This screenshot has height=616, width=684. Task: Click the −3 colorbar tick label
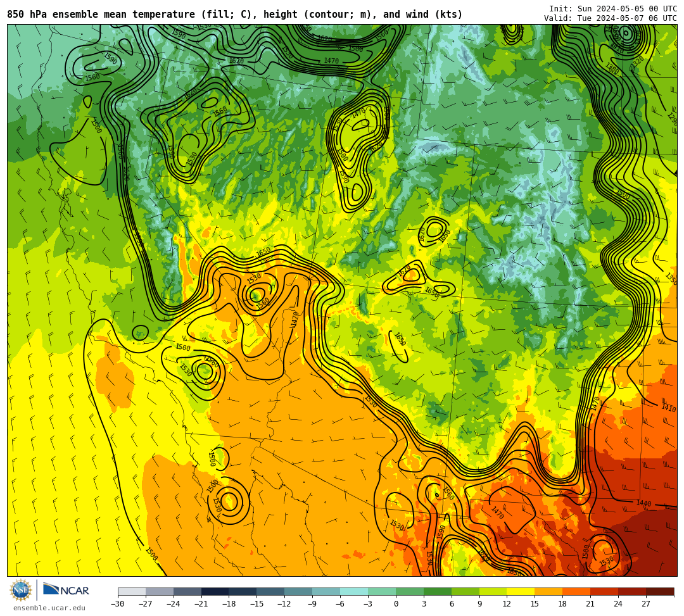coord(368,604)
